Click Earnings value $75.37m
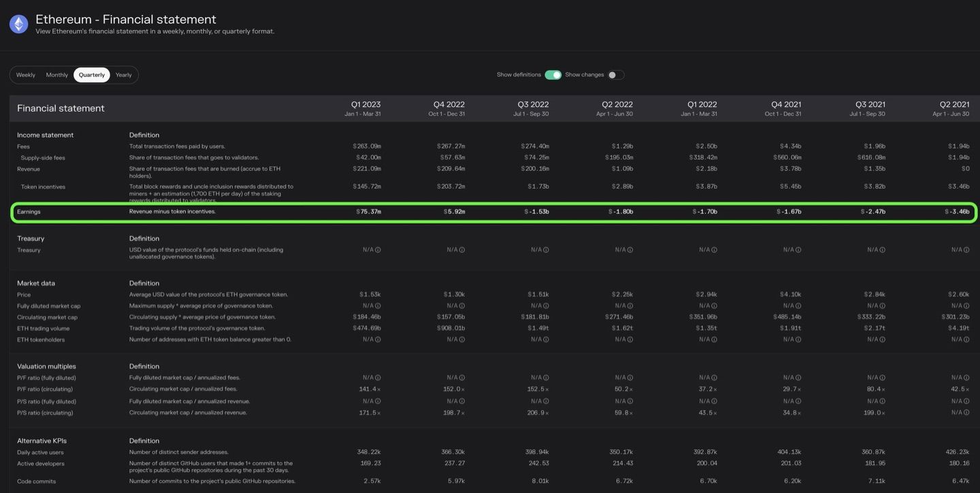Screen dimensions: 980x493 pos(369,212)
